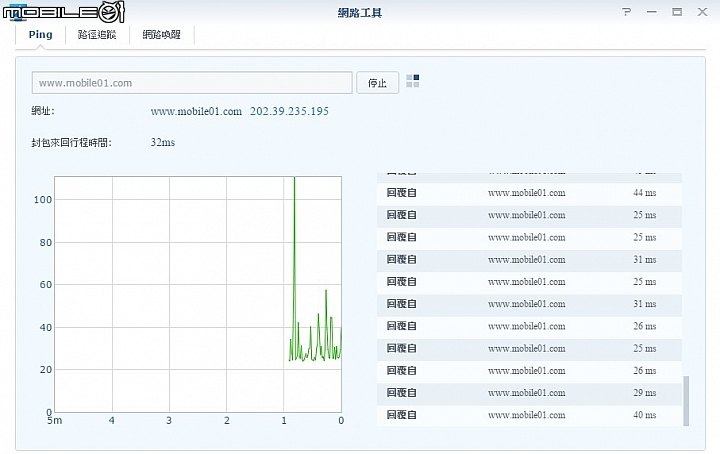Stop the ping with the 停止 button
Viewport: 720px width, 454px height.
pos(377,83)
